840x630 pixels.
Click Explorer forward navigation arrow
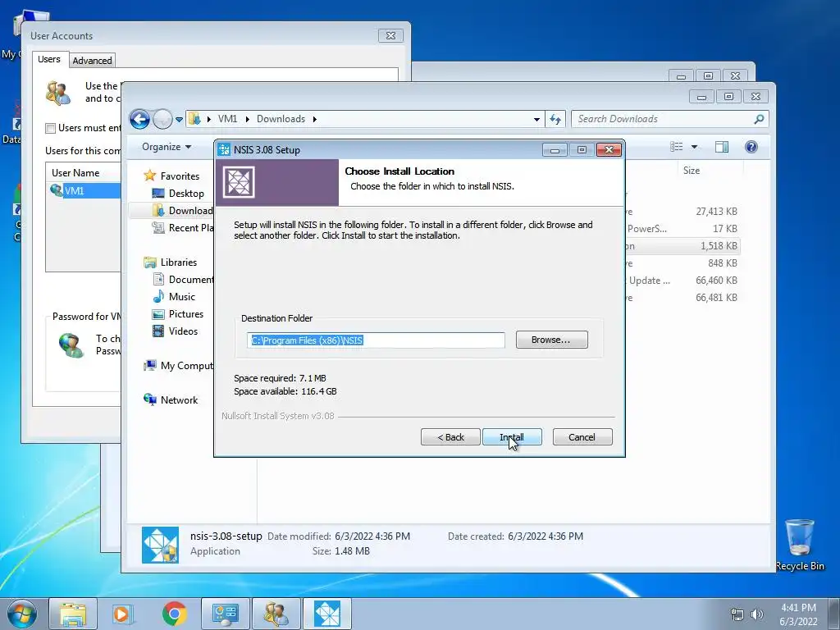162,119
